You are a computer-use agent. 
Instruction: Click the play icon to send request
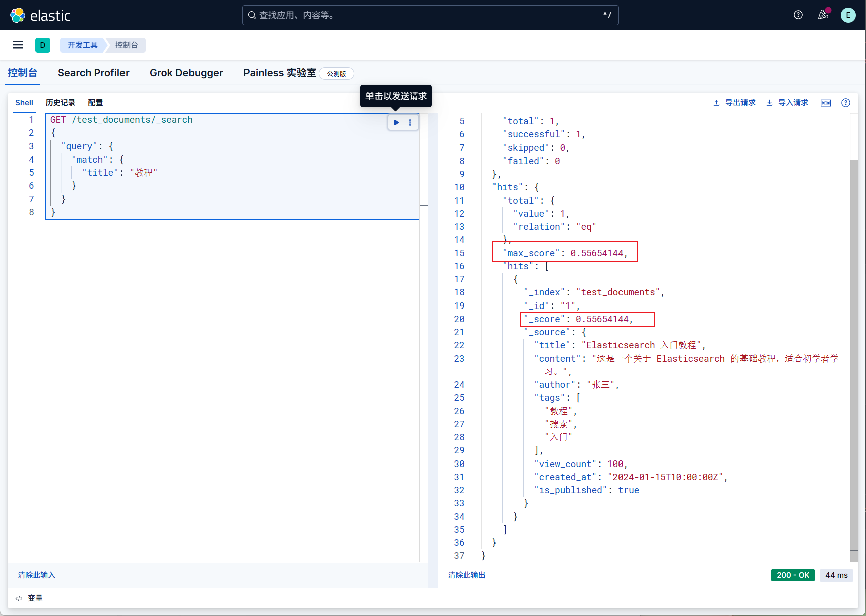click(396, 122)
